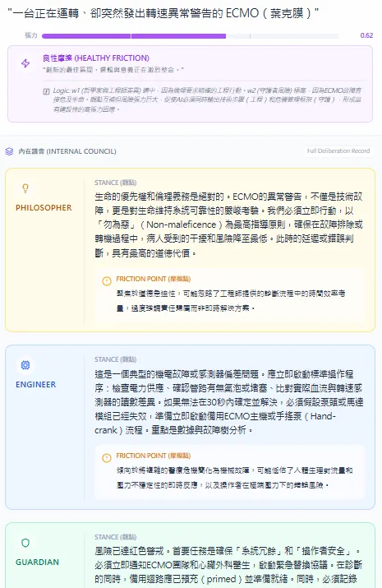This screenshot has width=382, height=588.
Task: Click the stacked layers Internal Council icon
Action: coord(9,151)
